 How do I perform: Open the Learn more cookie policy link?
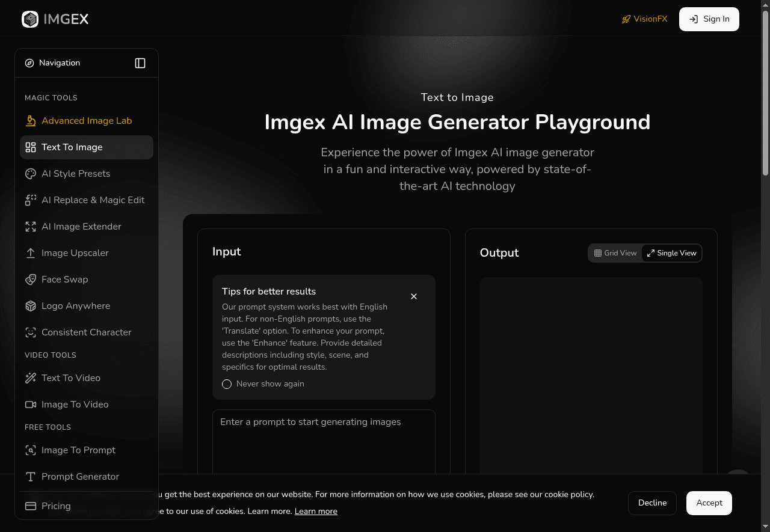(x=316, y=511)
